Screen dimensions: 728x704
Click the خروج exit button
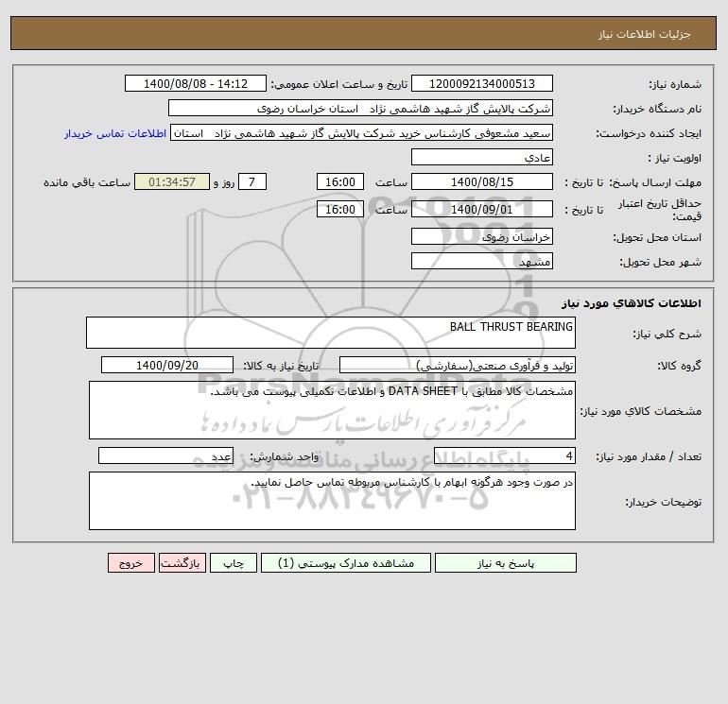pyautogui.click(x=130, y=563)
